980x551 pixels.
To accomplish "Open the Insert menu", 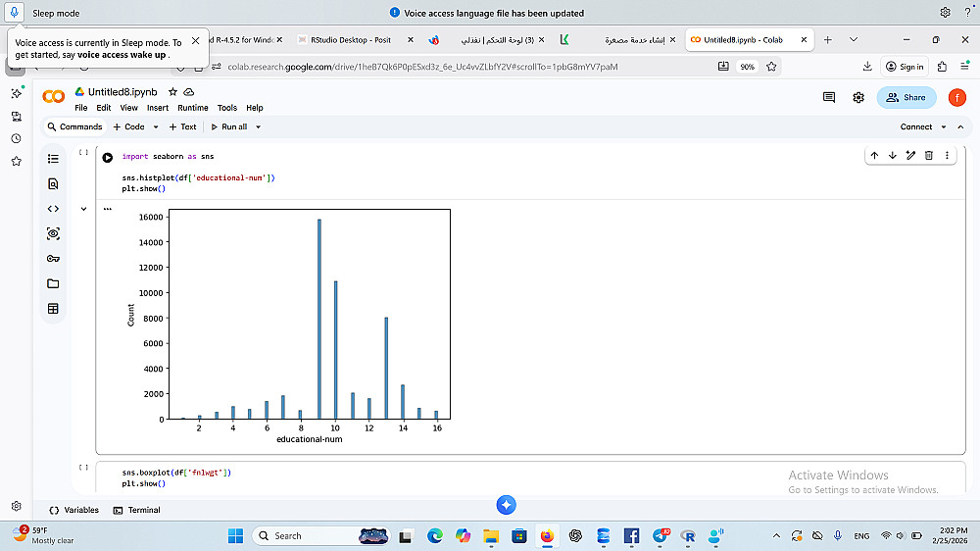I will point(158,108).
